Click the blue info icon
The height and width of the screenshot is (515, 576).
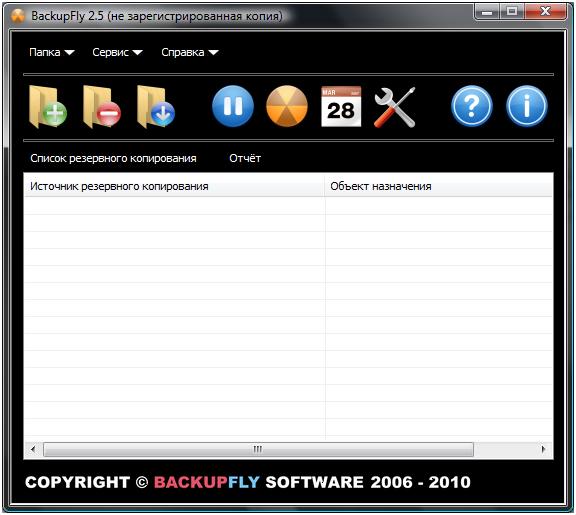tap(526, 106)
